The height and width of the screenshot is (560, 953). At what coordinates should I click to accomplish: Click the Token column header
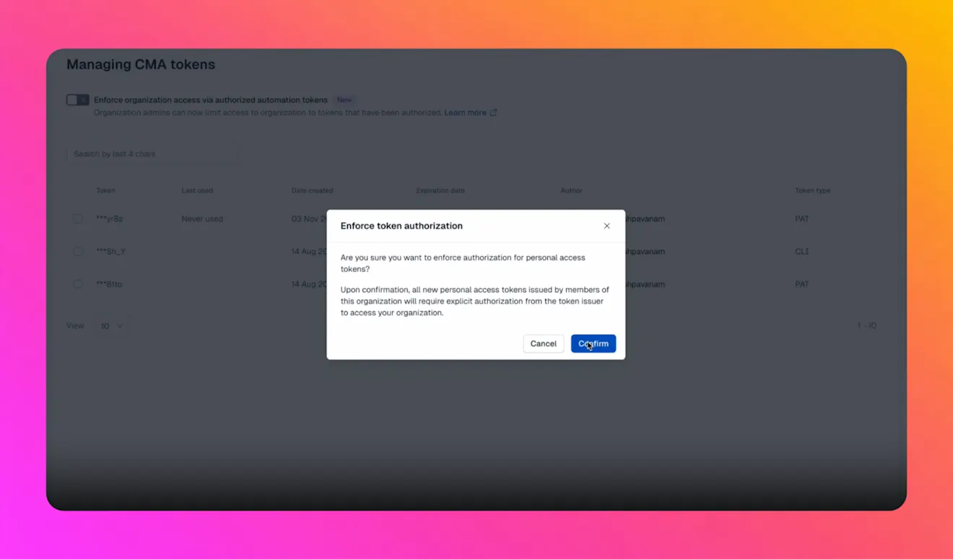(105, 191)
